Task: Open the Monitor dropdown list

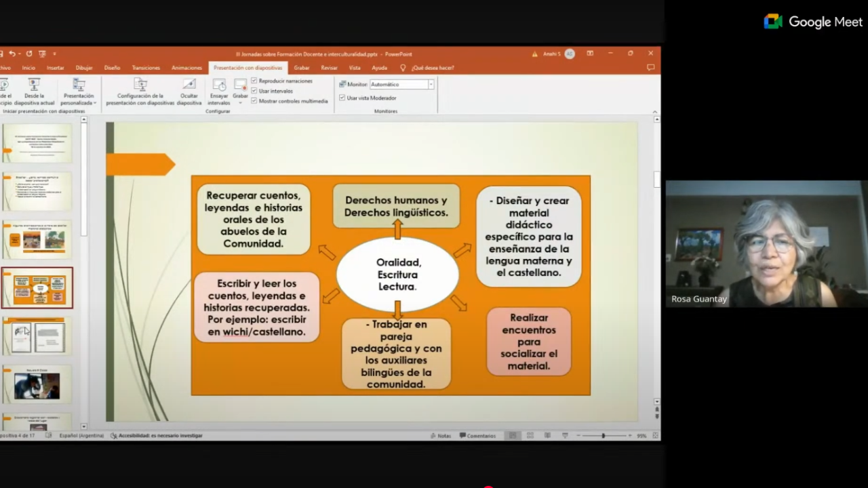Action: pyautogui.click(x=431, y=85)
